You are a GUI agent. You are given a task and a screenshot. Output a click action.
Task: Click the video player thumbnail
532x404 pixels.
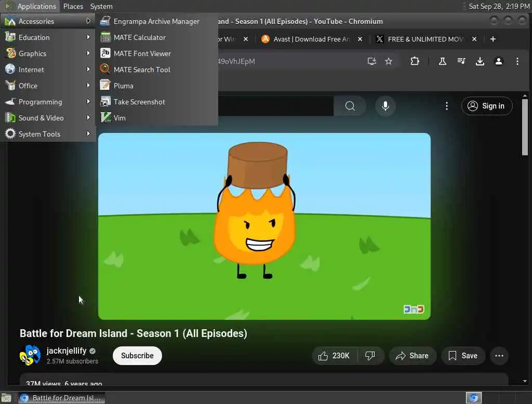264,226
